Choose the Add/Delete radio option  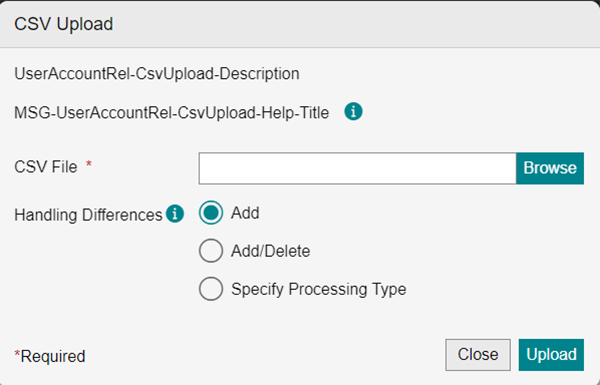pos(211,251)
